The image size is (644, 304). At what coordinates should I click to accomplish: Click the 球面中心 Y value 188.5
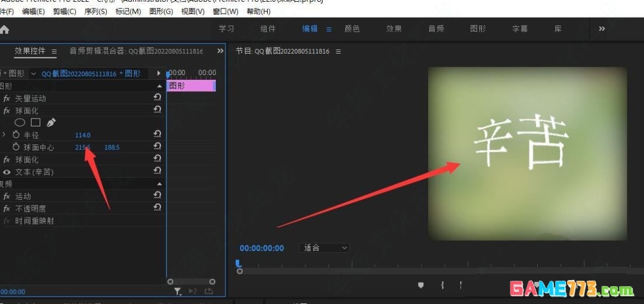[x=112, y=147]
